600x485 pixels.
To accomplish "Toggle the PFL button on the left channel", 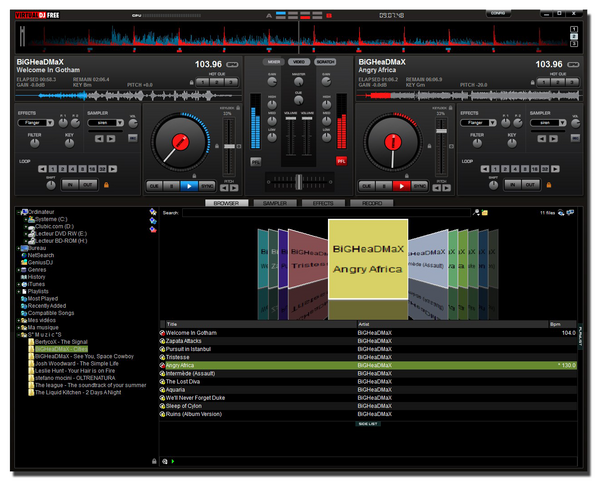I will [256, 160].
